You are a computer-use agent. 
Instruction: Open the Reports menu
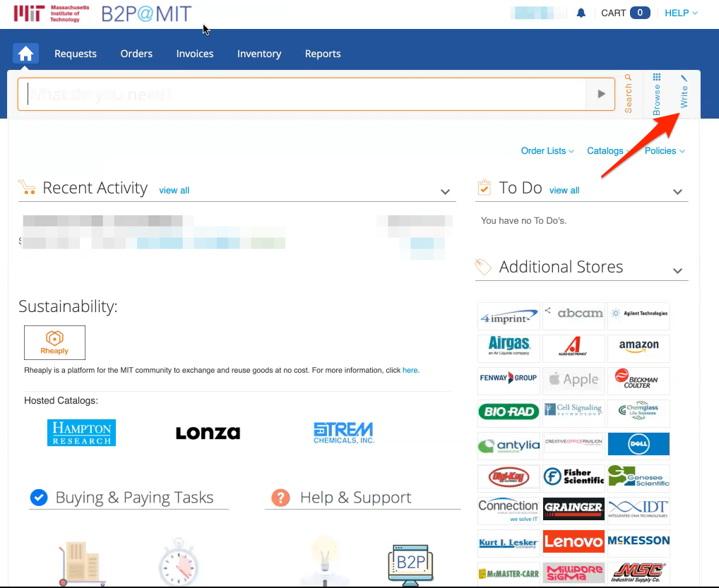[323, 54]
